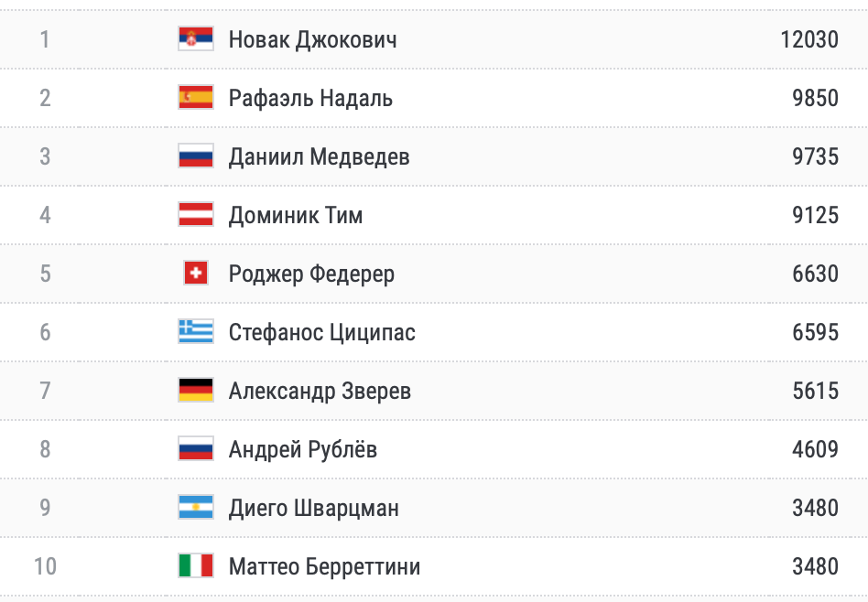
Task: Click the Spanish flag icon
Action: tap(196, 97)
